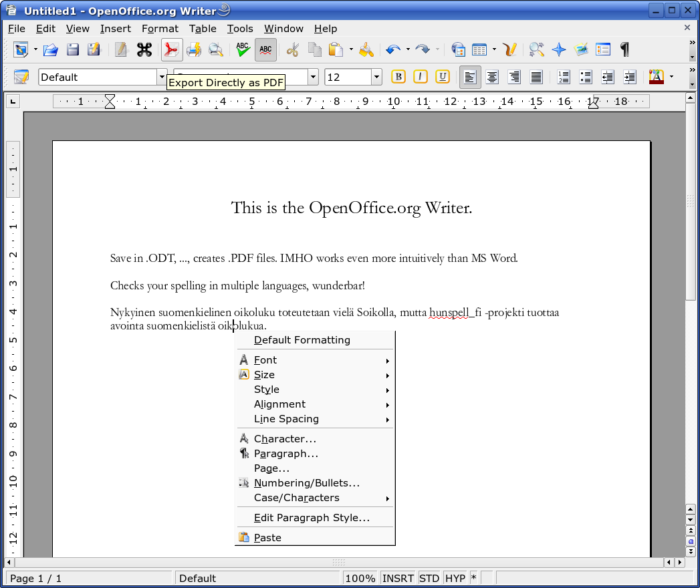Open the paragraph style 'Default' dropdown arrow

[162, 78]
